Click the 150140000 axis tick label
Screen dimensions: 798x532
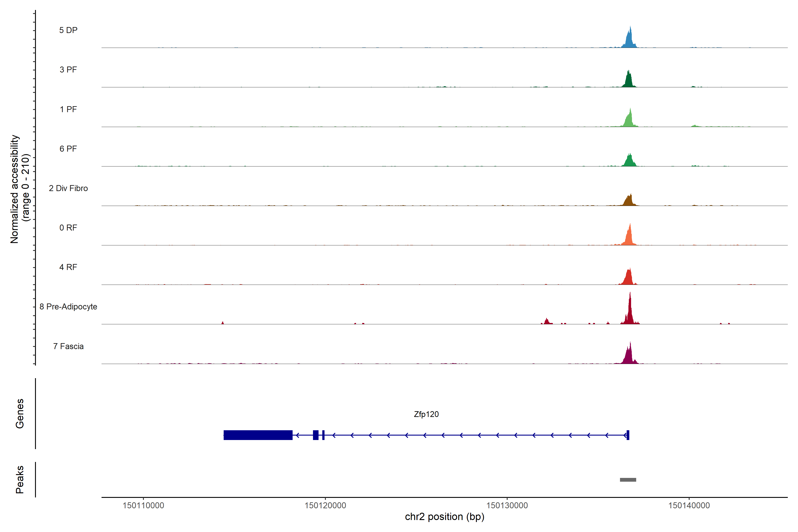click(689, 506)
